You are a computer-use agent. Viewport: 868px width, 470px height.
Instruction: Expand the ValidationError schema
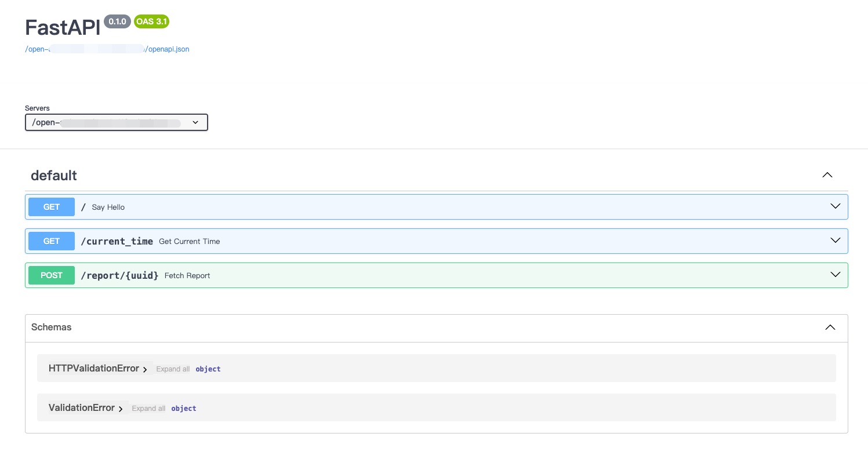(x=121, y=409)
